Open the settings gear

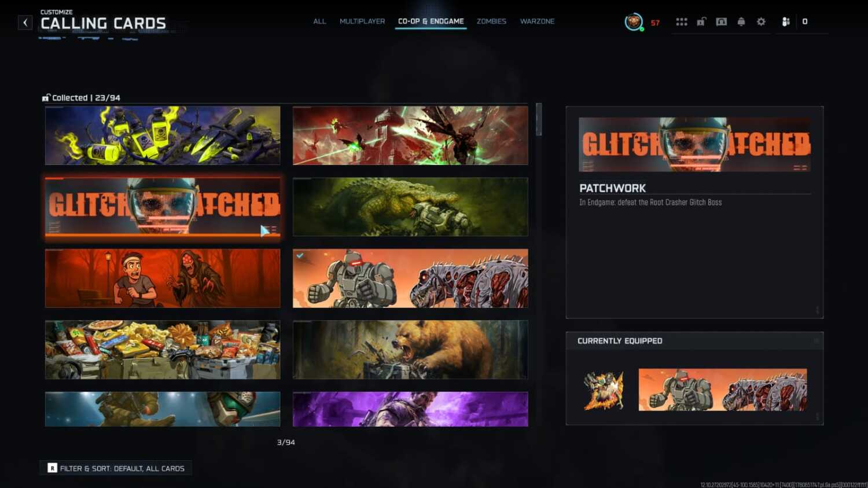click(761, 22)
